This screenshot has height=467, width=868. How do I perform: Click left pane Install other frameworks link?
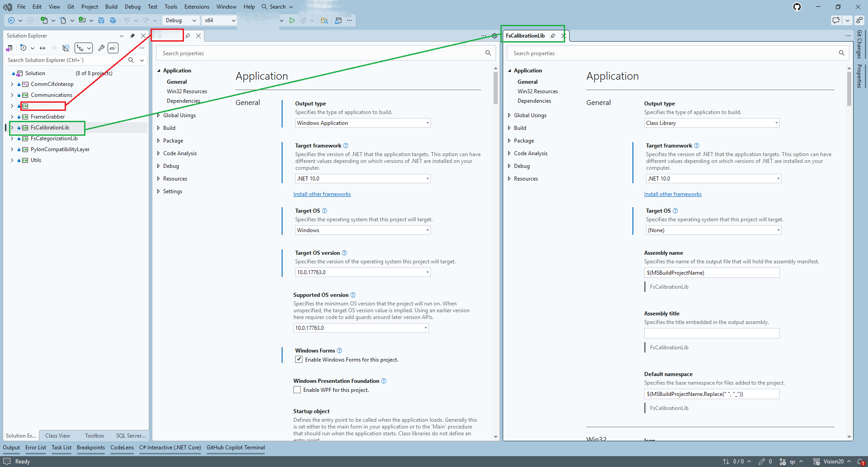[x=322, y=194]
